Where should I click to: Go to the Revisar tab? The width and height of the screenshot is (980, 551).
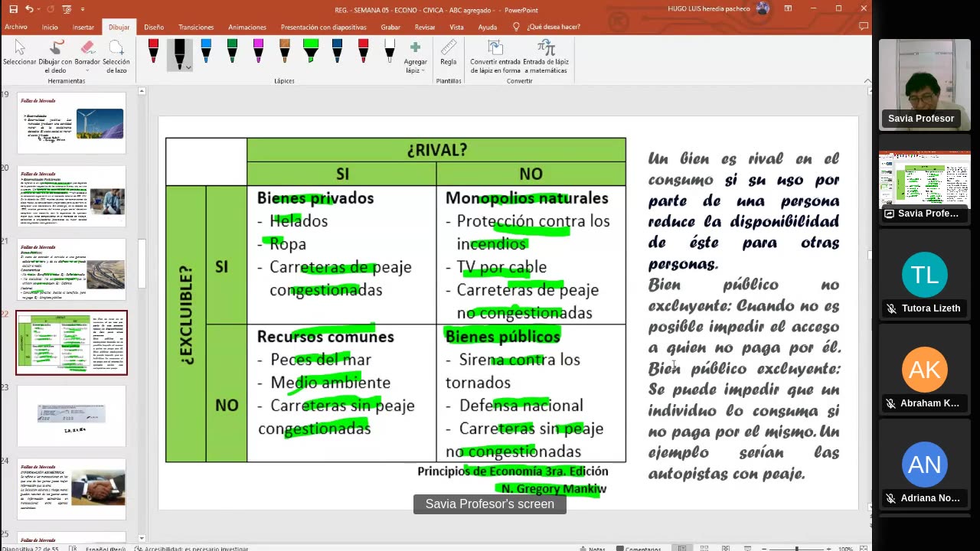click(425, 27)
